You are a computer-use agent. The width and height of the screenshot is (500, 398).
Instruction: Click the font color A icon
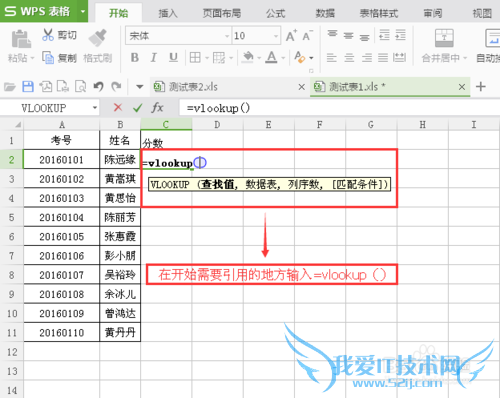coord(271,58)
